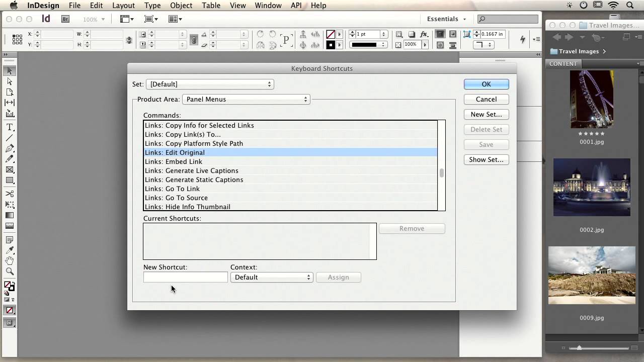644x362 pixels.
Task: Select the Line tool
Action: tap(10, 138)
